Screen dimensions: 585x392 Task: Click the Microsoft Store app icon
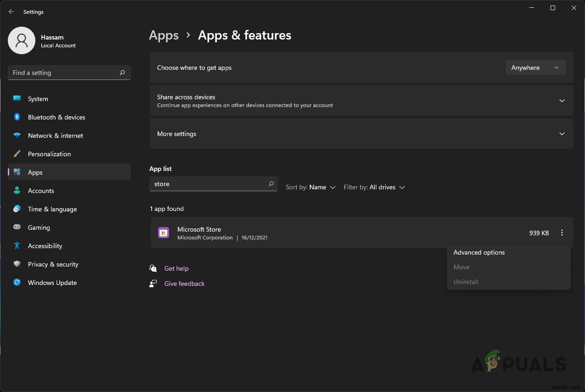coord(164,233)
